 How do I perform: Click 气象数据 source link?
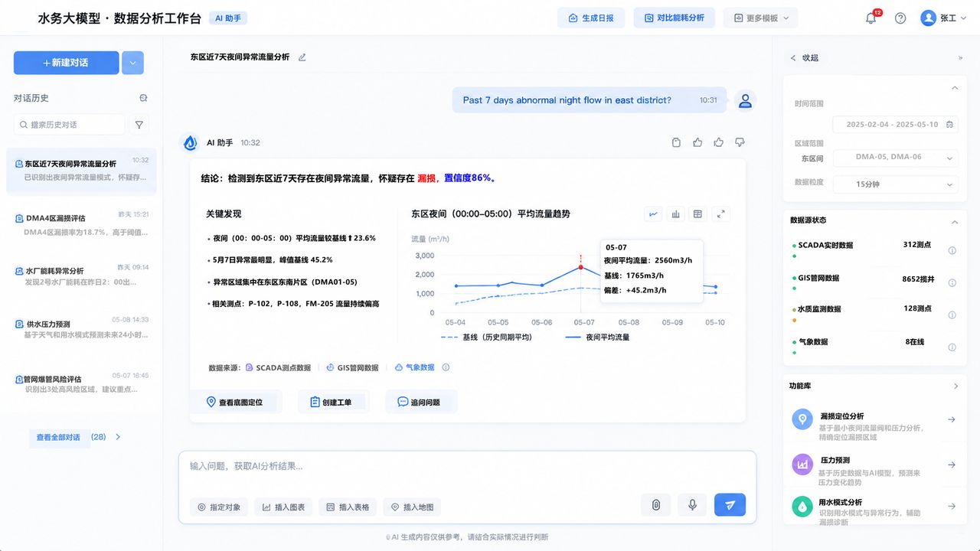coord(414,367)
